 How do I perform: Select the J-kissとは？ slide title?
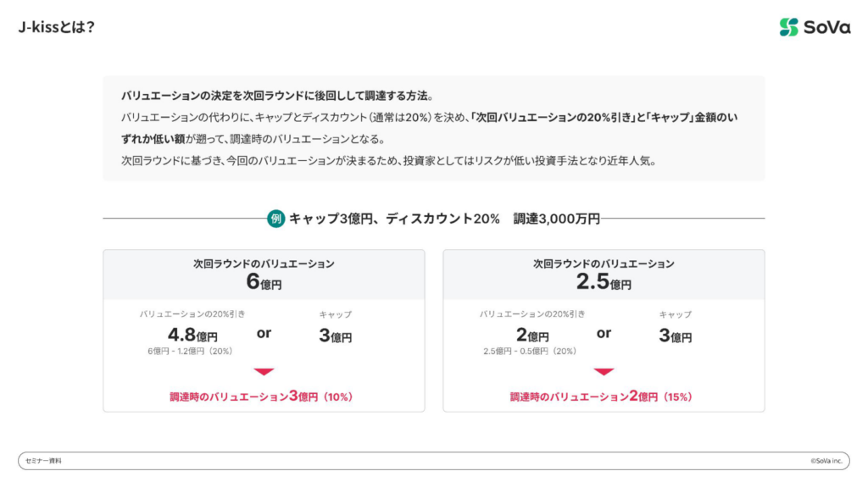(x=56, y=27)
